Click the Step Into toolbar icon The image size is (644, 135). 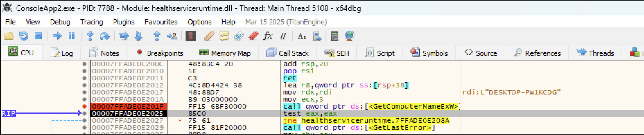pyautogui.click(x=90, y=36)
